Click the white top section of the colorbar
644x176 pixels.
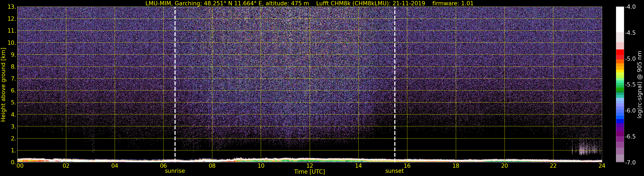click(620, 19)
